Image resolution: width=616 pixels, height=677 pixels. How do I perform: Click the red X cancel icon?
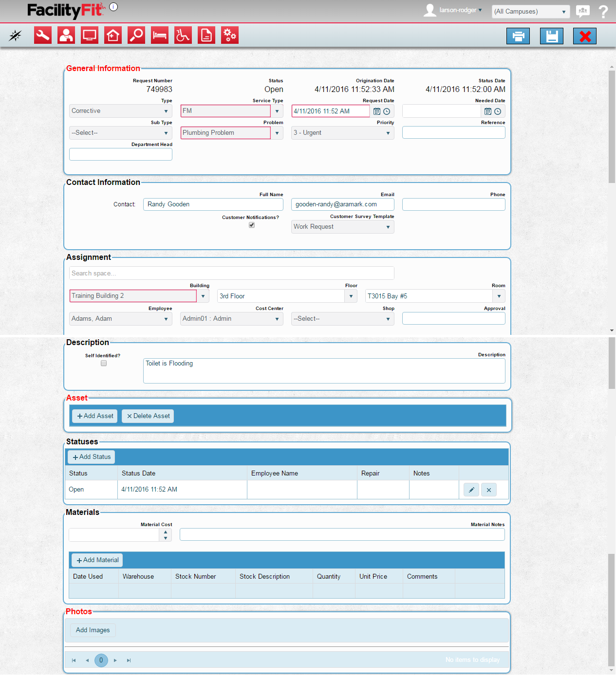pyautogui.click(x=585, y=37)
